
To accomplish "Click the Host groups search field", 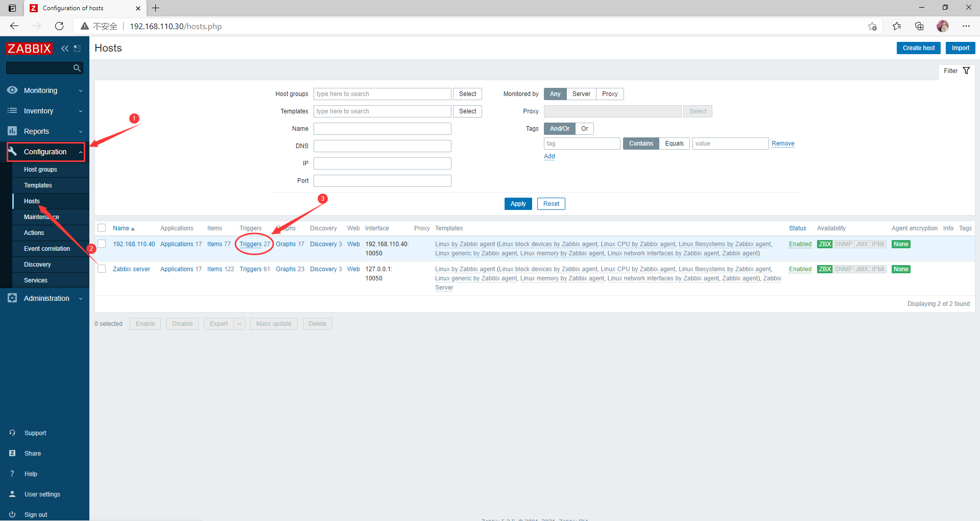I will (383, 94).
